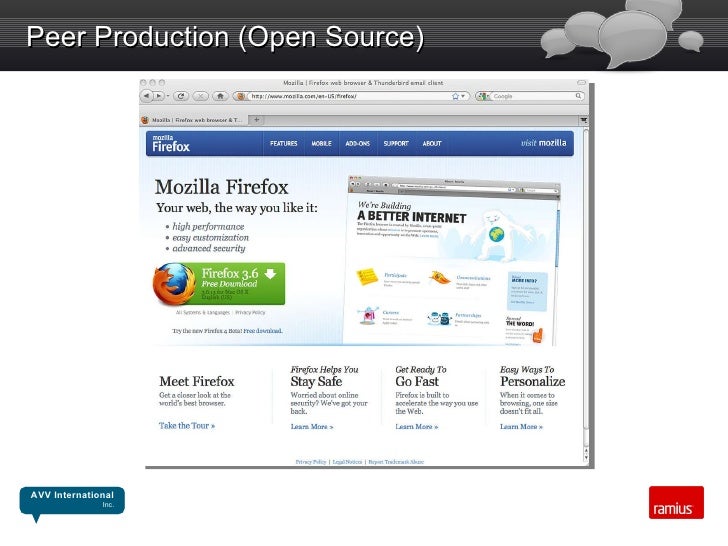Click the Go Fast heading
This screenshot has width=728, height=546.
[417, 382]
